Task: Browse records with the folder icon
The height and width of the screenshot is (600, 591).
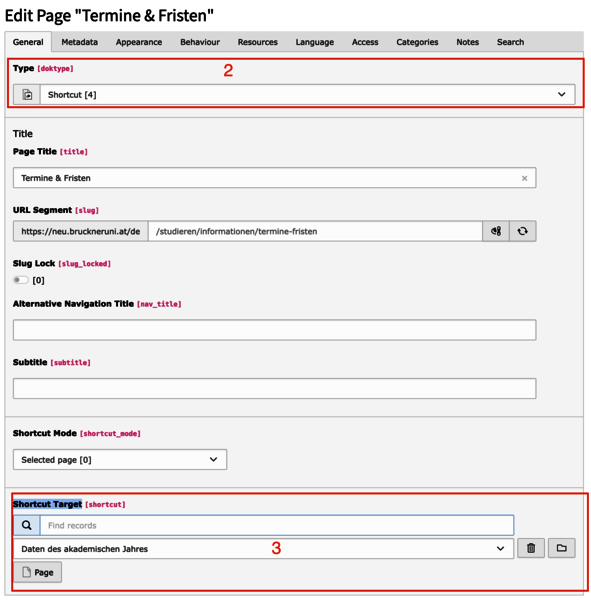Action: click(562, 548)
